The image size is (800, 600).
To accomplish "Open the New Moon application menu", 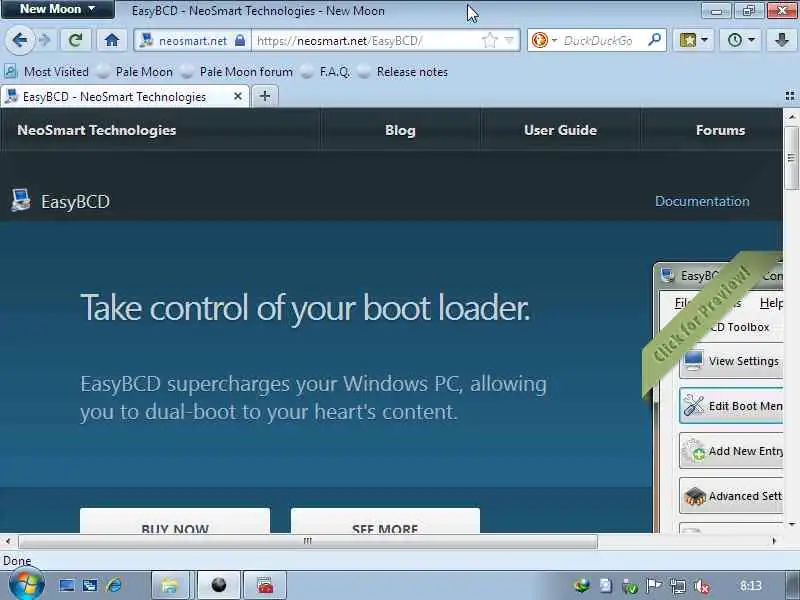I will tap(57, 9).
